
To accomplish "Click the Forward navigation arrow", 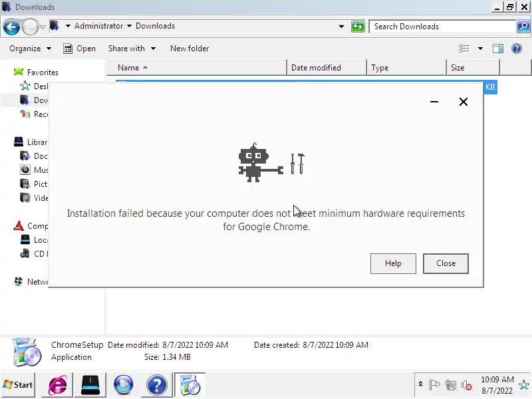I will point(30,27).
